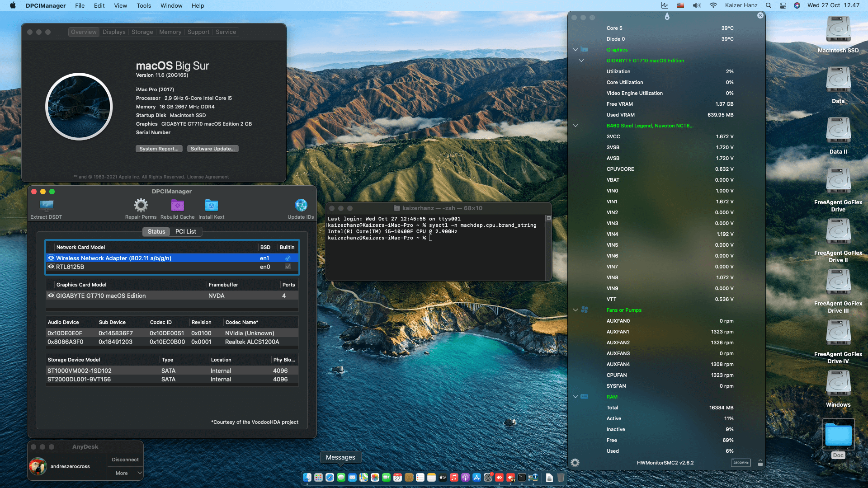The width and height of the screenshot is (868, 488).
Task: Click the Terminal command prompt input area
Action: (431, 238)
